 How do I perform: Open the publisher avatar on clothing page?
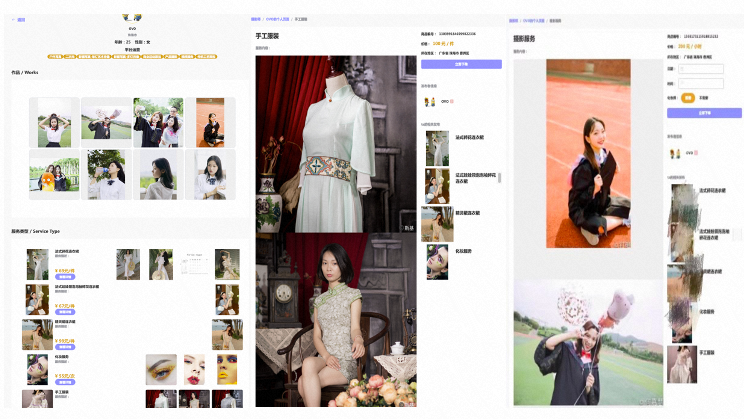(x=430, y=102)
